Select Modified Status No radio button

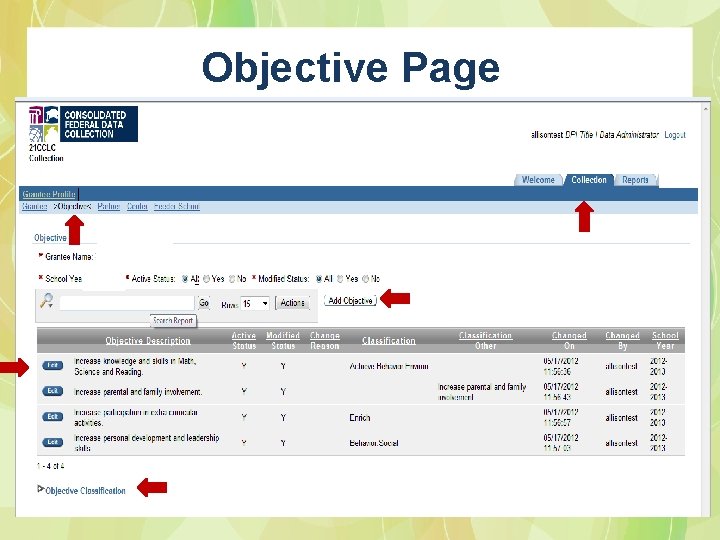[366, 279]
